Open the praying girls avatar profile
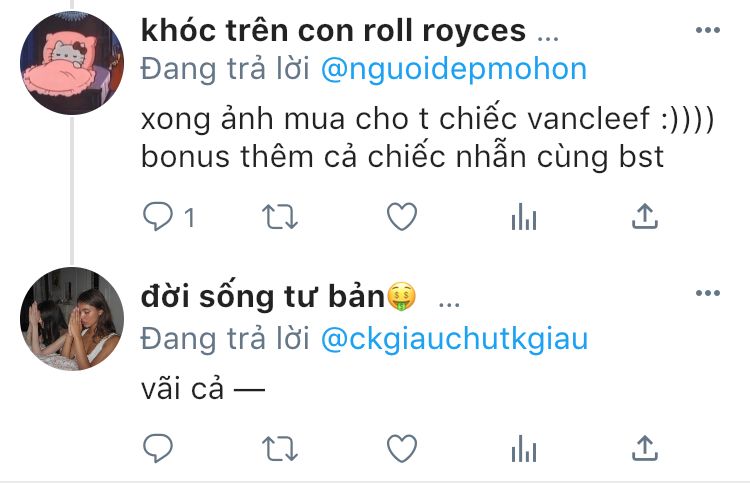750x483 pixels. (x=72, y=319)
